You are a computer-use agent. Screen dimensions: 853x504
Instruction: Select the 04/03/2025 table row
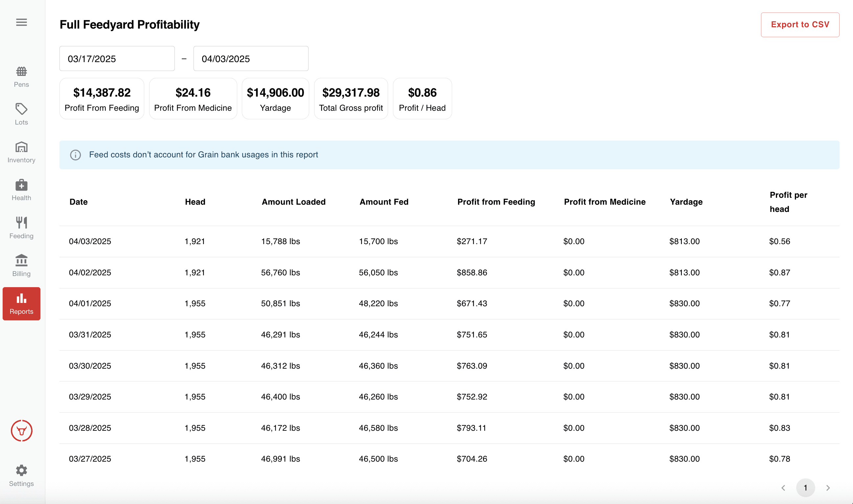tap(449, 241)
